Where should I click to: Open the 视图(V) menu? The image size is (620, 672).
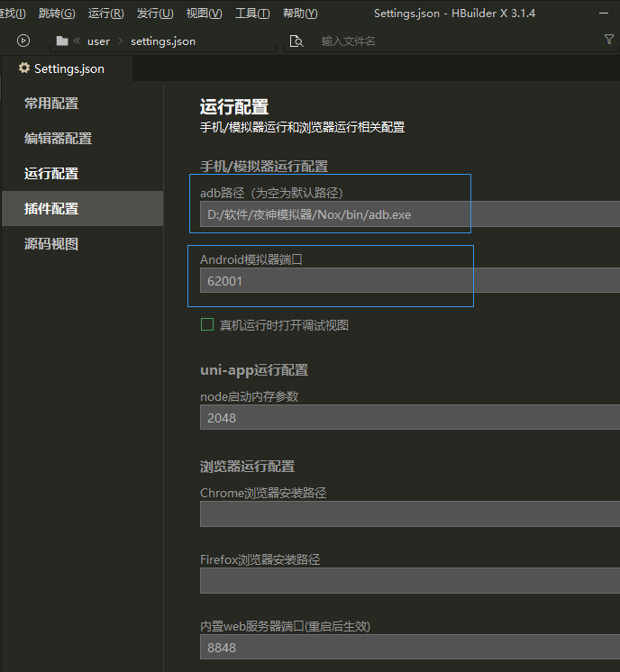(204, 14)
